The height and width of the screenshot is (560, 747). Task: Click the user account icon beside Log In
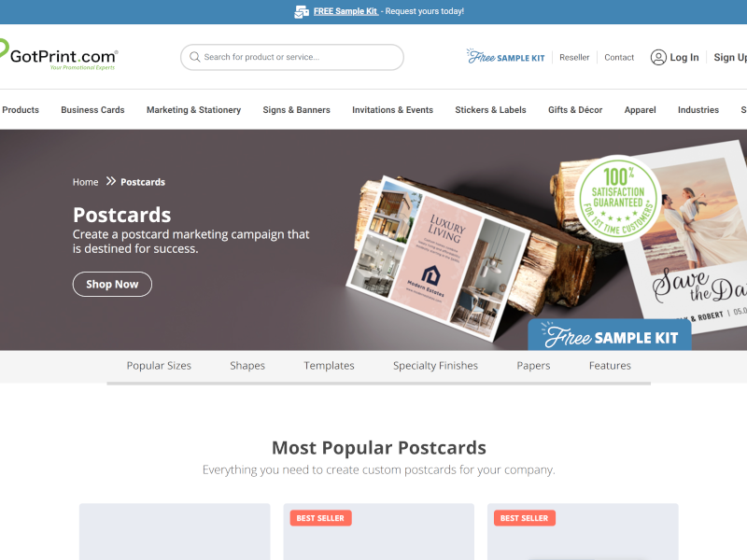pyautogui.click(x=658, y=57)
